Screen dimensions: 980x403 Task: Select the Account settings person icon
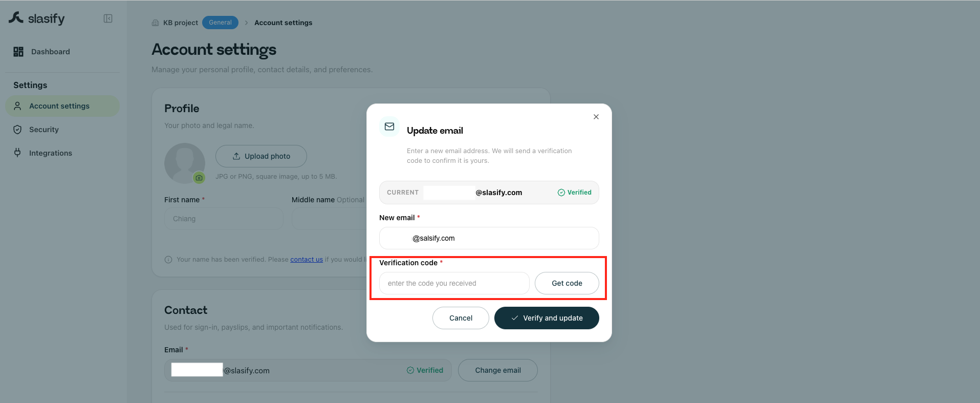(17, 106)
